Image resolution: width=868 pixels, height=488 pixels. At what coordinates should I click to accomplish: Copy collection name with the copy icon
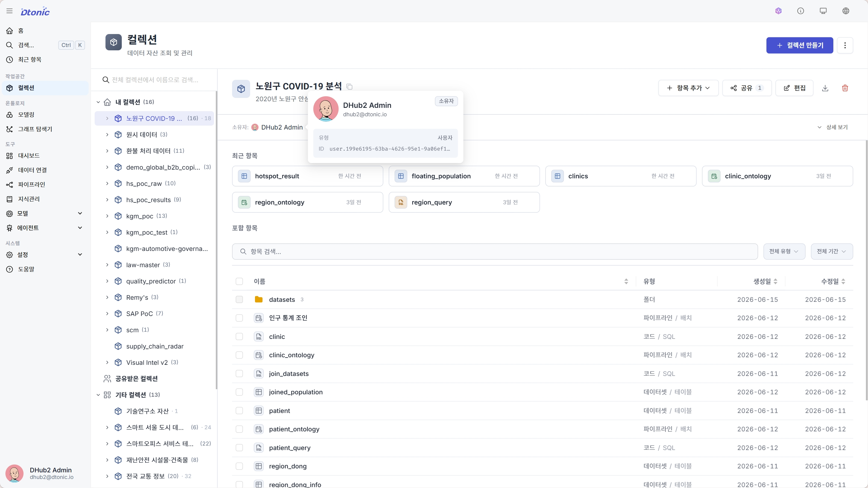coord(349,87)
